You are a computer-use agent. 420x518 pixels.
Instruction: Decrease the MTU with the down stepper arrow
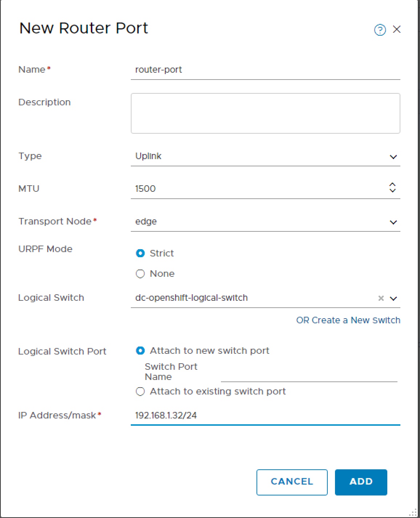tap(392, 191)
